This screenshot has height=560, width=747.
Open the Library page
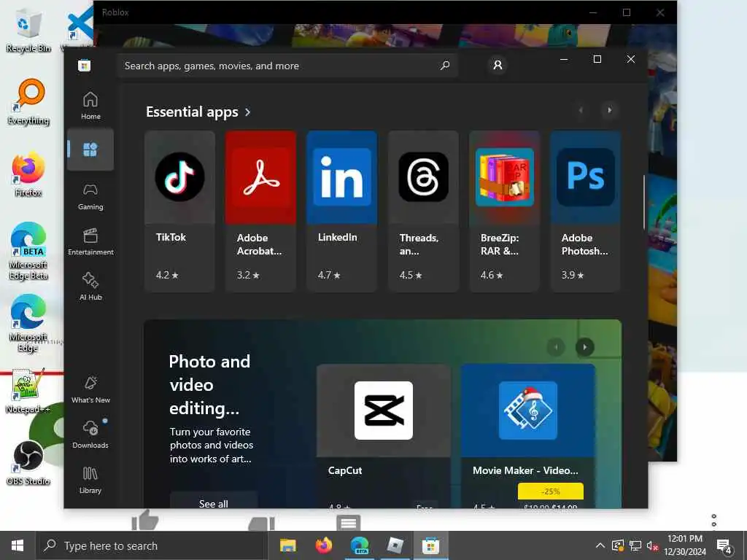[90, 480]
